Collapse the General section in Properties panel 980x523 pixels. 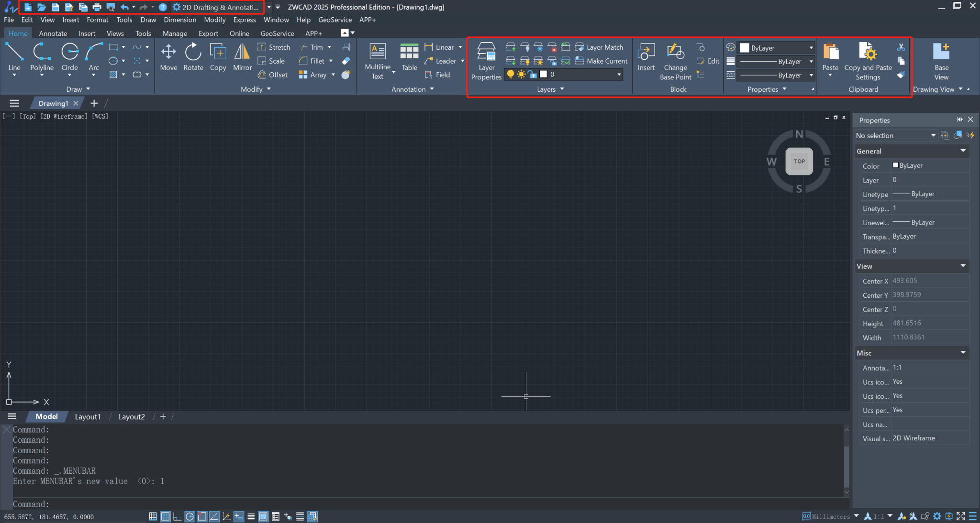(963, 151)
